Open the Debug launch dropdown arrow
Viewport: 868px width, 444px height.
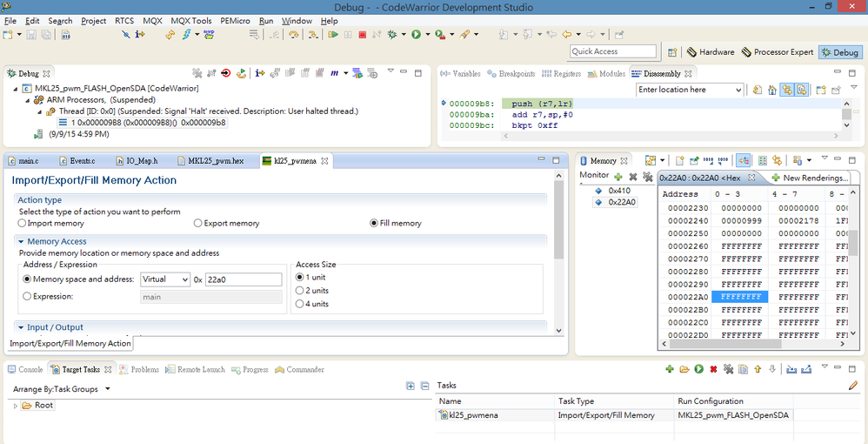click(404, 34)
